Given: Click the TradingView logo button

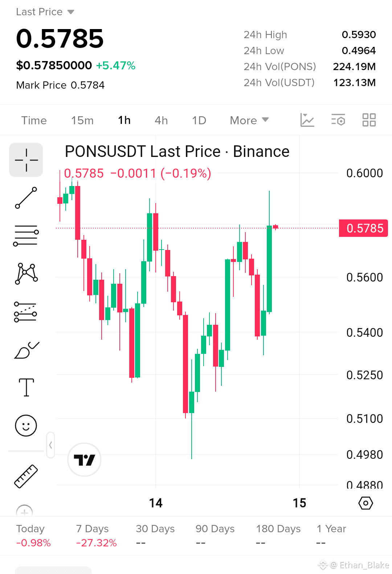Looking at the screenshot, I should pyautogui.click(x=84, y=460).
